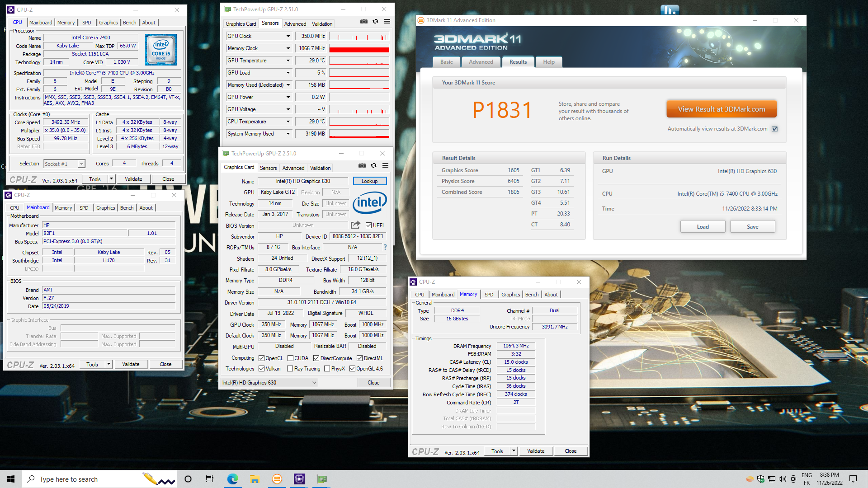868x488 pixels.
Task: Refresh sensors in GPU-Z Sensors window
Action: (375, 21)
